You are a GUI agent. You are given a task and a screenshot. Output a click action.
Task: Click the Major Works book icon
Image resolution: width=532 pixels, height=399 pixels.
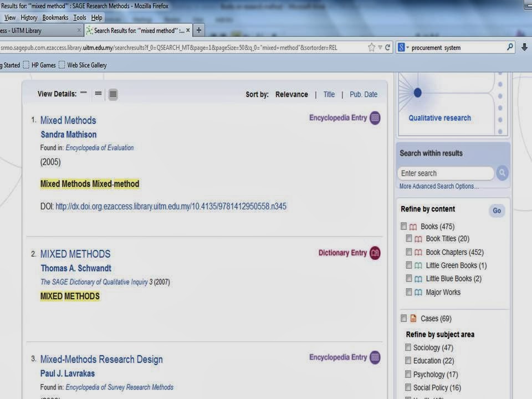418,293
